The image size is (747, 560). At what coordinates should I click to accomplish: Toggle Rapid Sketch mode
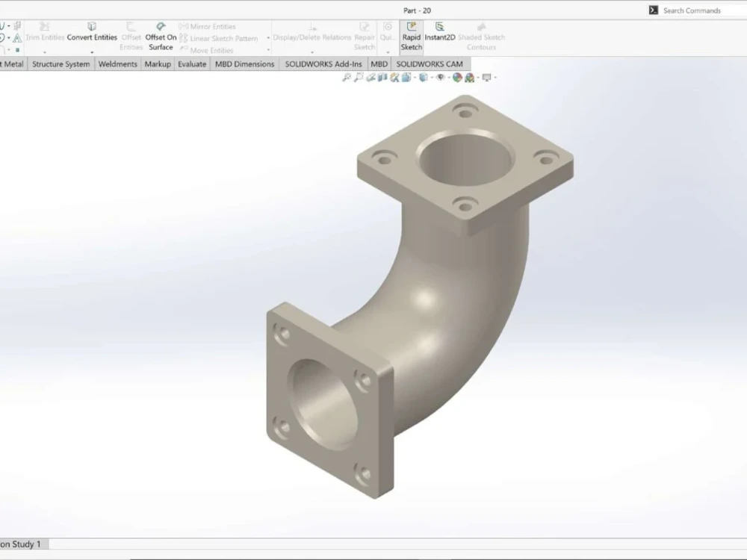point(411,36)
